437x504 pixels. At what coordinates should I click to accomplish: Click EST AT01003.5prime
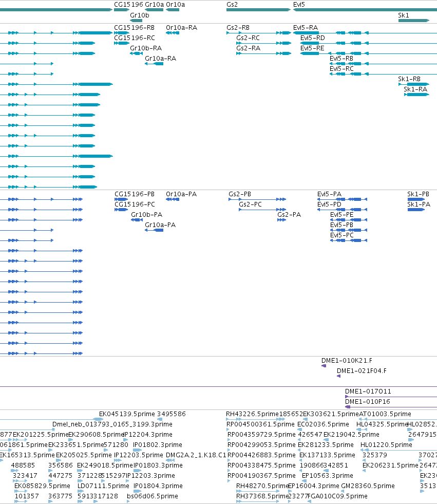[385, 414]
